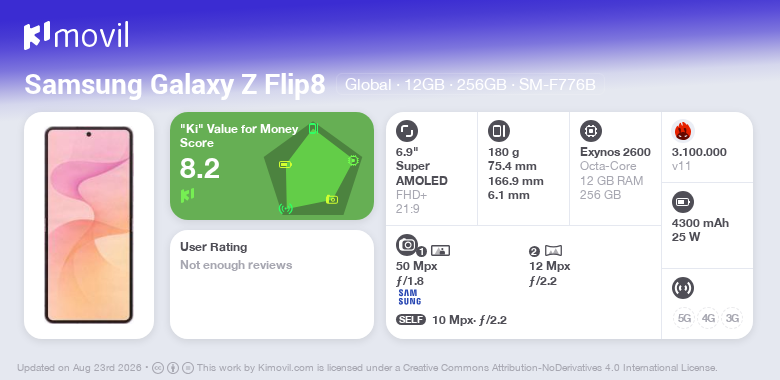Click the ultrawide second camera icon
Image resolution: width=780 pixels, height=380 pixels.
[553, 251]
